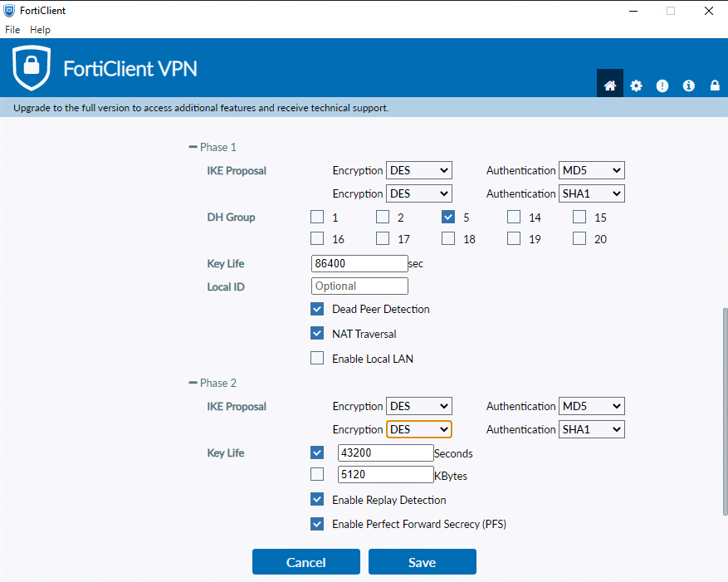This screenshot has height=582, width=728.
Task: Click the home icon in header
Action: [609, 86]
